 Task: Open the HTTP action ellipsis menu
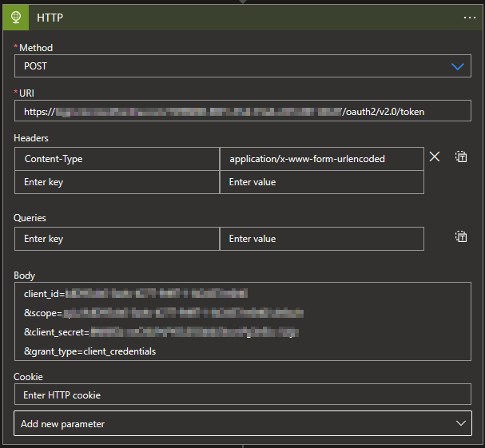470,18
